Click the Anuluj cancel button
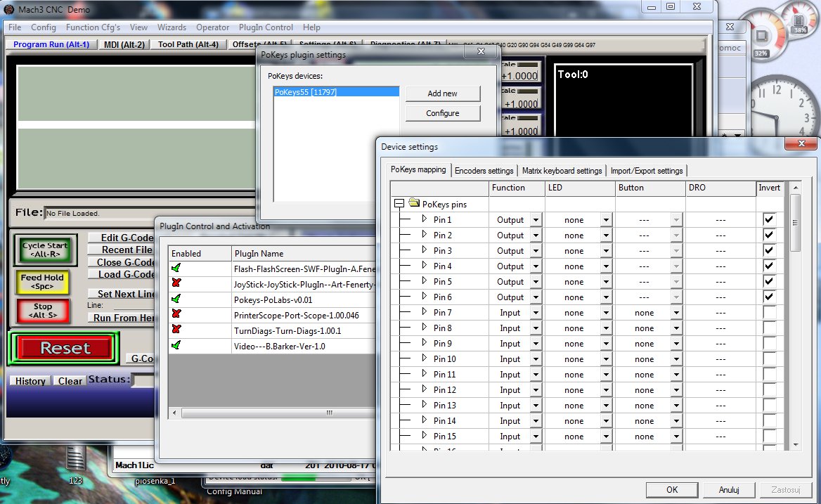The height and width of the screenshot is (504, 821). point(729,489)
